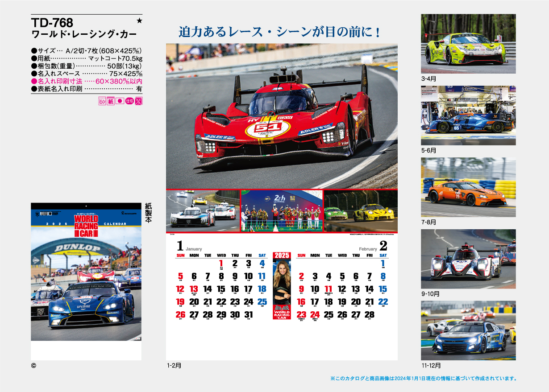Select January 1 on the calendar

pyautogui.click(x=221, y=264)
